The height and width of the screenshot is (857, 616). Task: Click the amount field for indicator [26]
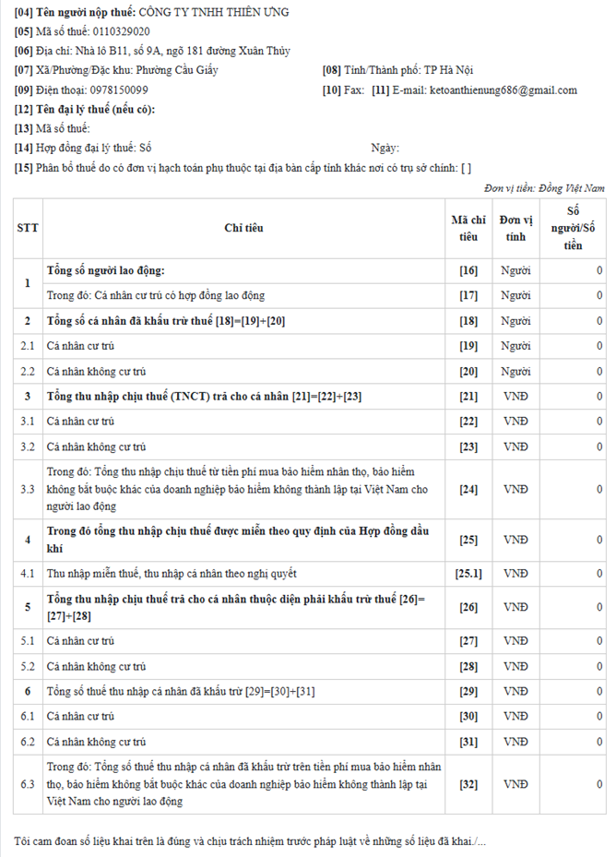[573, 607]
